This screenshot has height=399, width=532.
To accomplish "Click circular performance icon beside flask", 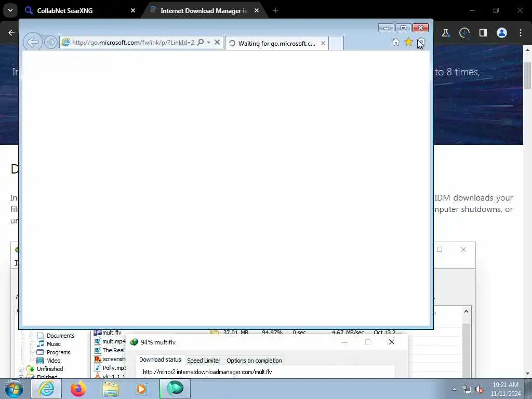I will 464,33.
